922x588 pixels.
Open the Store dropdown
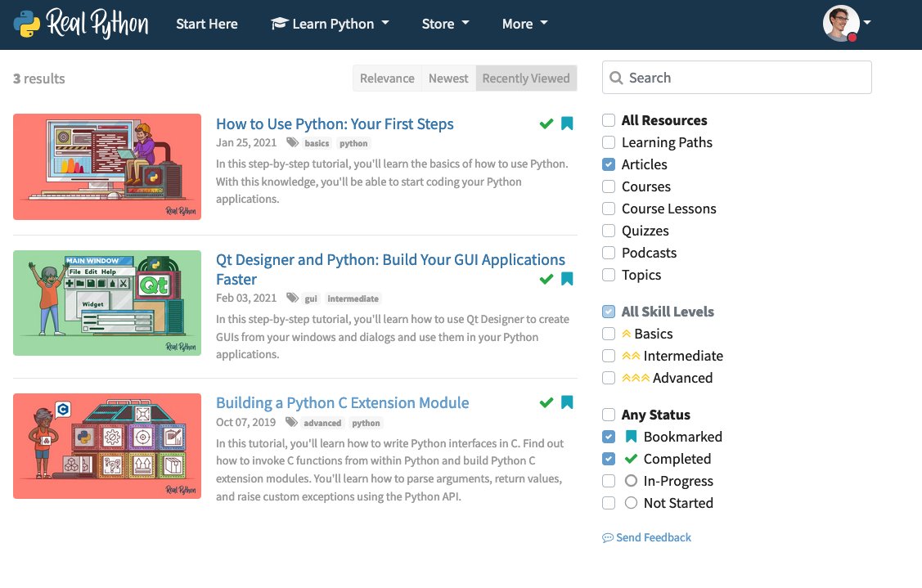[445, 24]
